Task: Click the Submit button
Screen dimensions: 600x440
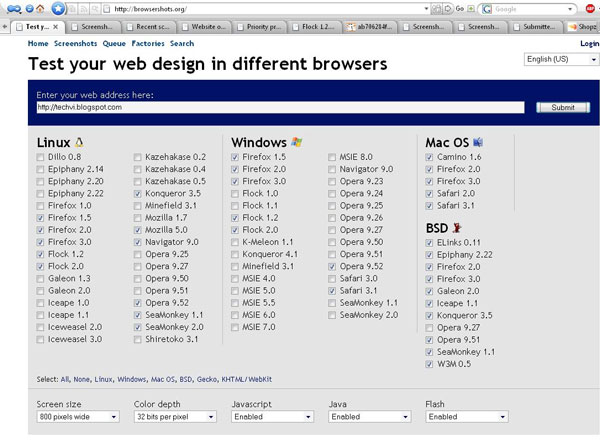Action: pyautogui.click(x=563, y=108)
